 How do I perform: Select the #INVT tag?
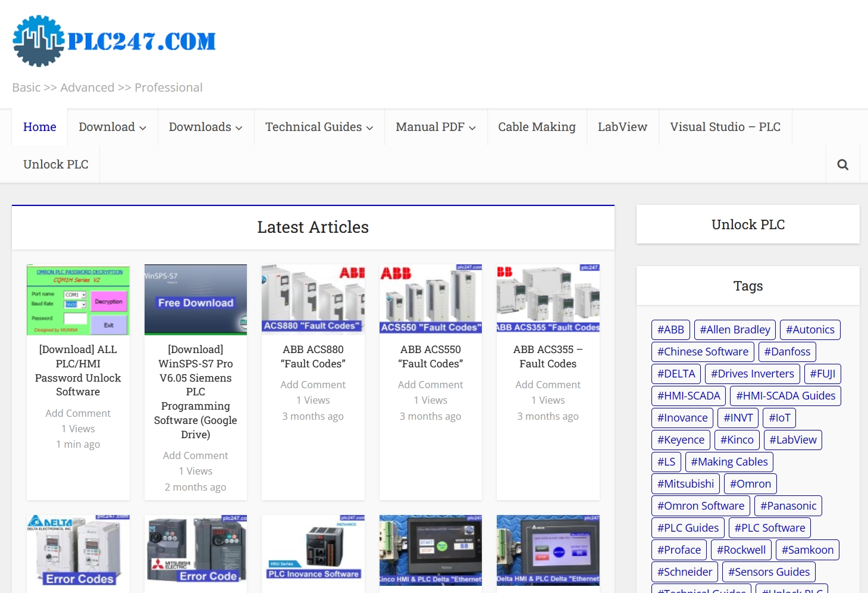tap(738, 418)
